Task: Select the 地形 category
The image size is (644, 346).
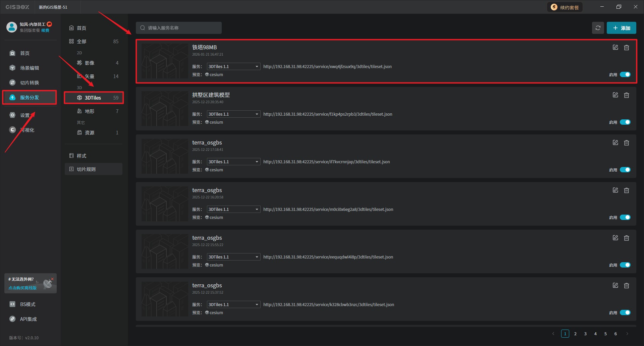Action: point(89,111)
